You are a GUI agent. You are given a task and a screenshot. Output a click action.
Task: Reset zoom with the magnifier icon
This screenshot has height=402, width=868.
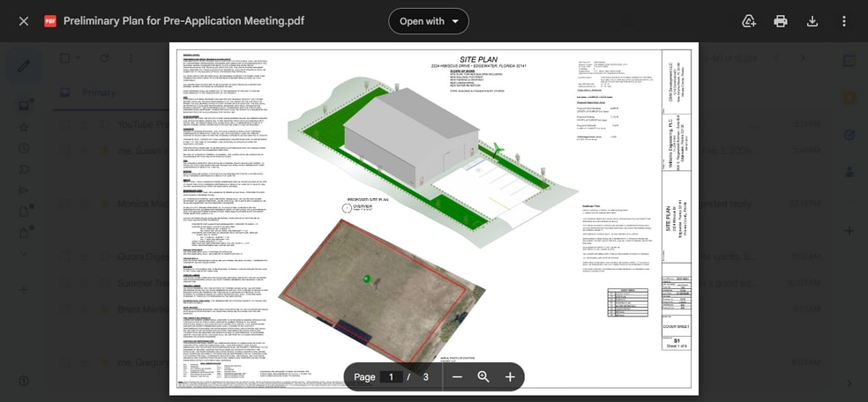coord(483,376)
